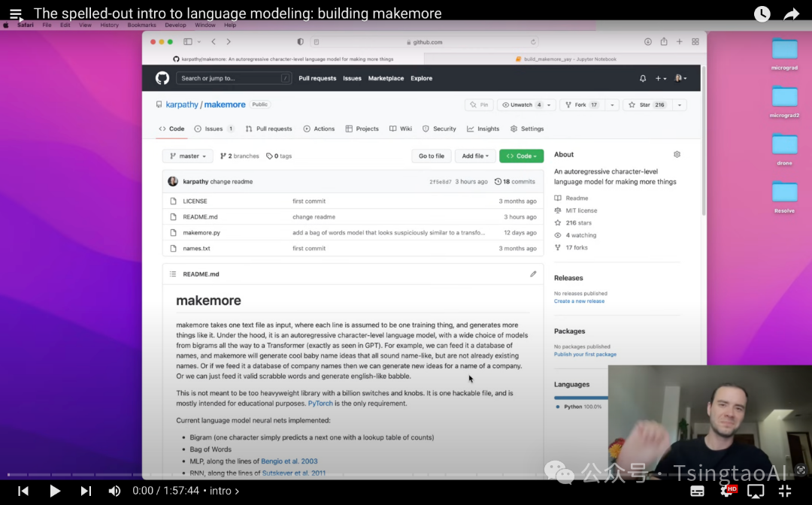Image resolution: width=812 pixels, height=505 pixels.
Task: Click the About section gear icon
Action: [x=677, y=154]
